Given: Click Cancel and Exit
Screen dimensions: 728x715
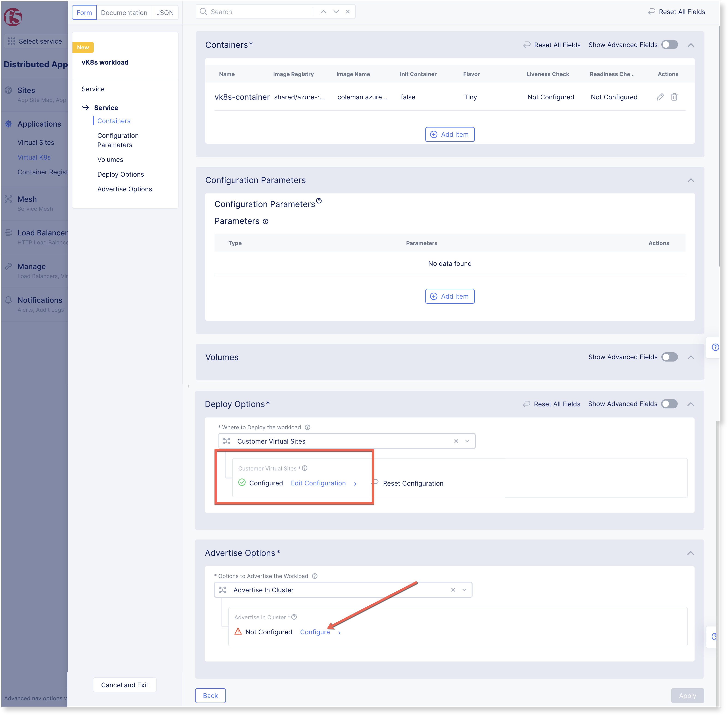Looking at the screenshot, I should pos(125,685).
